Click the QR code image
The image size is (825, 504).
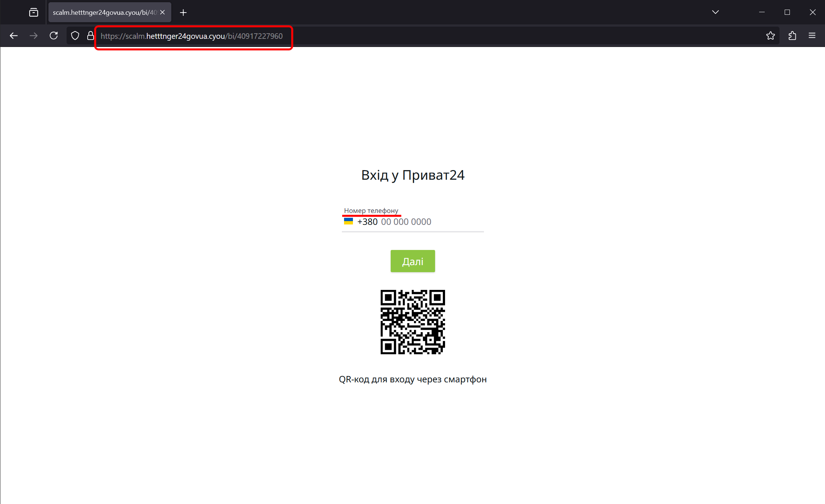413,322
